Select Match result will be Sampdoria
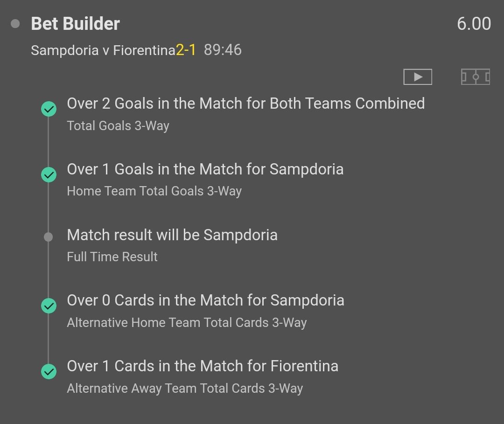The height and width of the screenshot is (424, 504). pos(172,235)
